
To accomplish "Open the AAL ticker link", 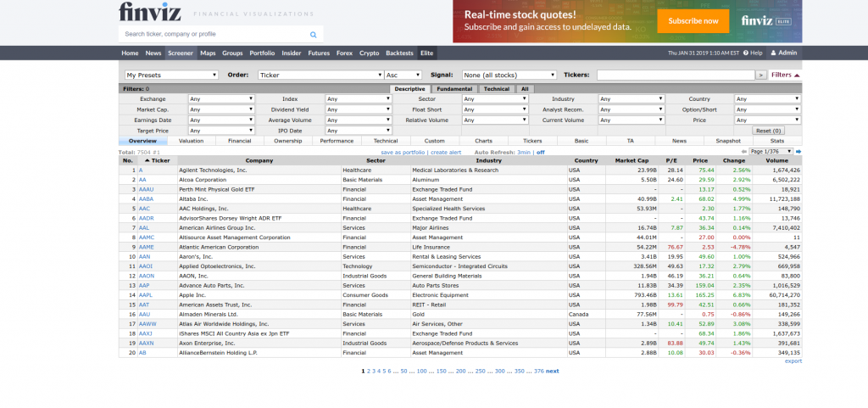I will point(143,227).
